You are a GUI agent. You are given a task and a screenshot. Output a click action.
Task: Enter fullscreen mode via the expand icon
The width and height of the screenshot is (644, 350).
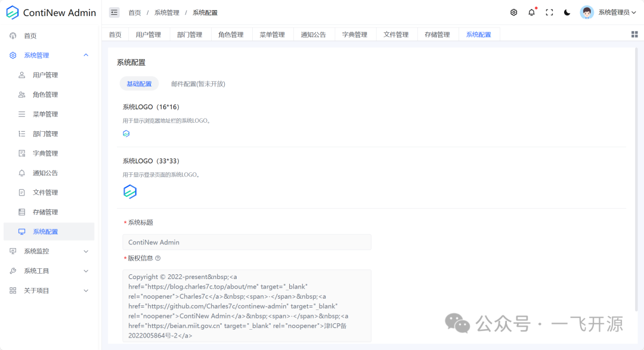coord(549,12)
